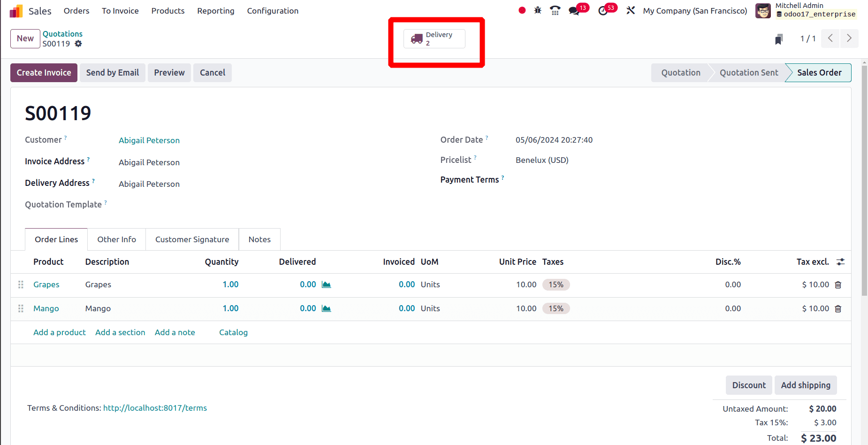Viewport: 868px width, 445px height.
Task: Click the bookmark icon near the record pager
Action: click(779, 39)
